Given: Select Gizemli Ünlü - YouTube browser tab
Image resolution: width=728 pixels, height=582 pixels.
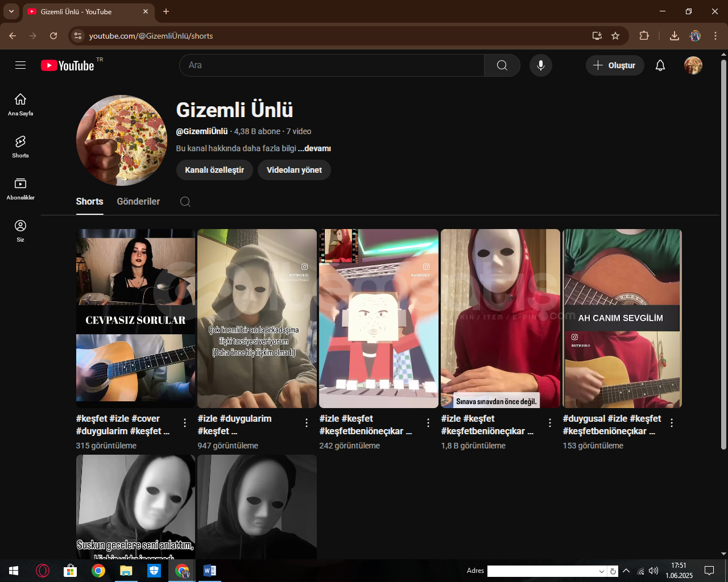Looking at the screenshot, I should [x=88, y=11].
